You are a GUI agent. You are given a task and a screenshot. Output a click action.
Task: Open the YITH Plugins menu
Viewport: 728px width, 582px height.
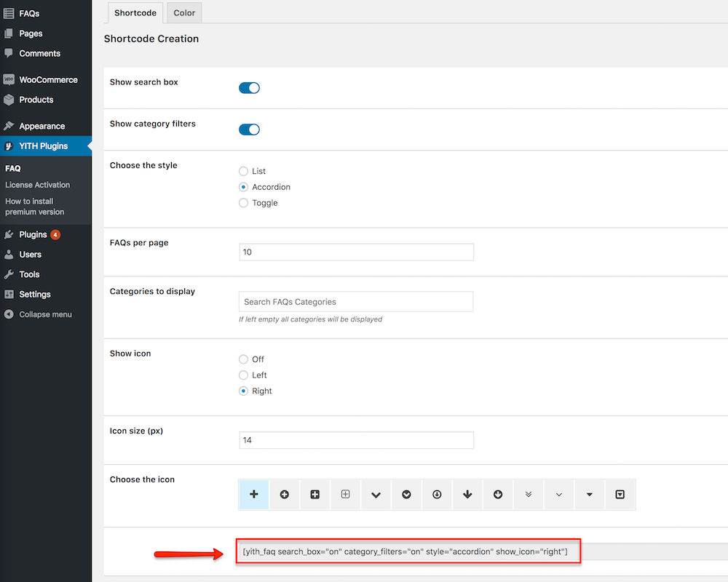click(x=43, y=146)
